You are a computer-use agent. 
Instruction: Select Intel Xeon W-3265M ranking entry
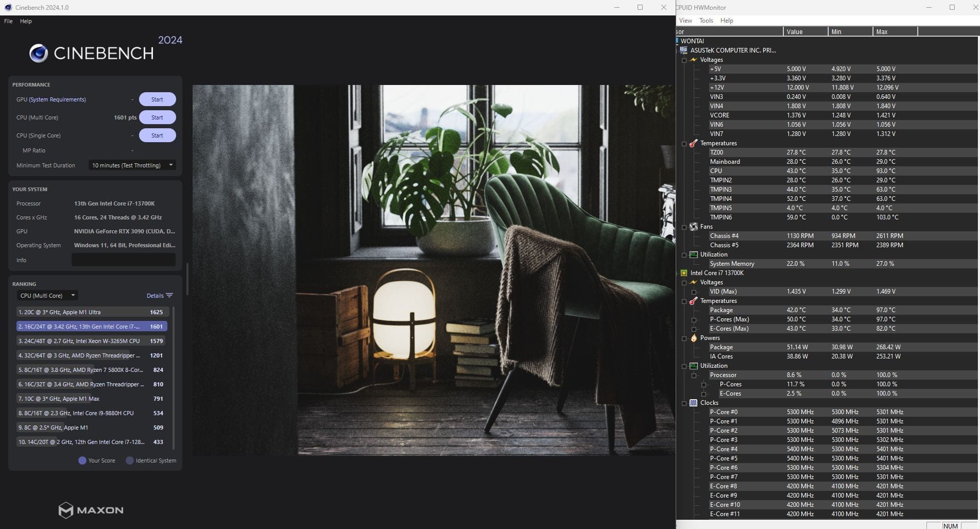[92, 341]
